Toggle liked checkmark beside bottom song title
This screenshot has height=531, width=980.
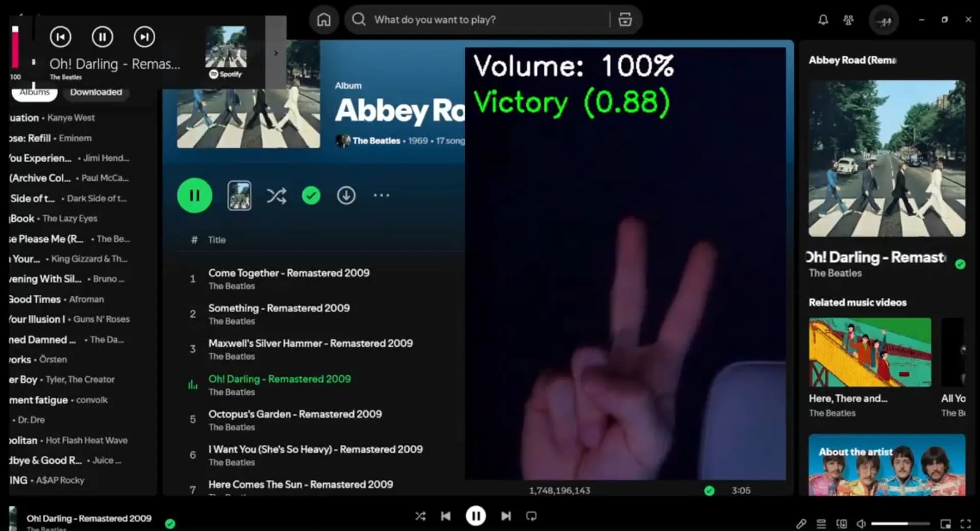(170, 524)
